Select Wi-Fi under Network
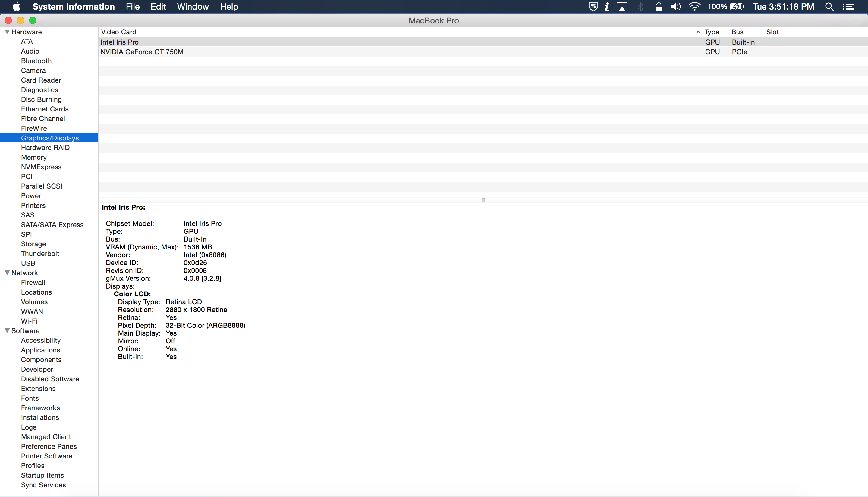This screenshot has height=497, width=868. (29, 321)
